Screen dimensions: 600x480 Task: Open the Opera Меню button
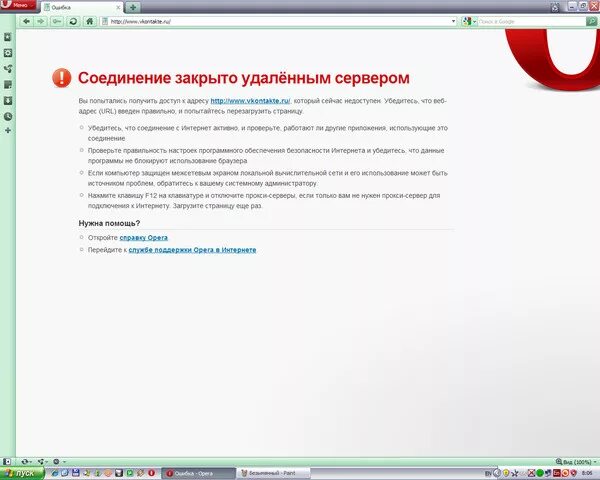point(18,5)
